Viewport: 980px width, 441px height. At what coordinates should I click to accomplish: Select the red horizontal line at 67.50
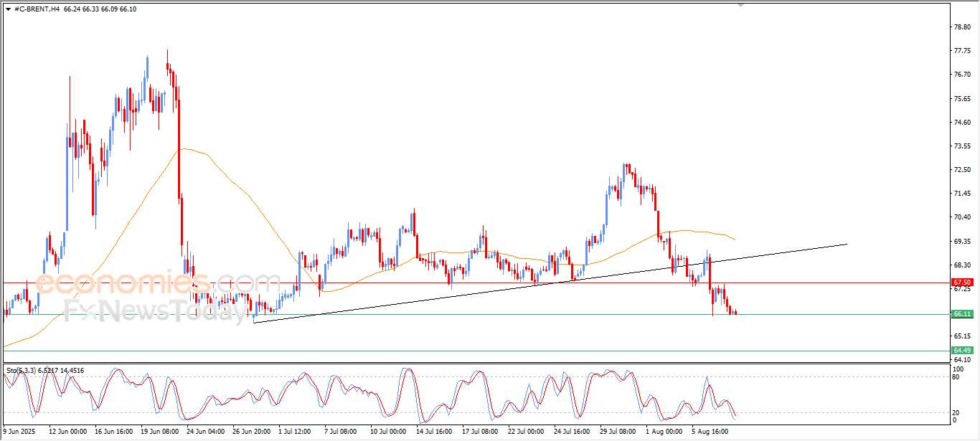476,283
